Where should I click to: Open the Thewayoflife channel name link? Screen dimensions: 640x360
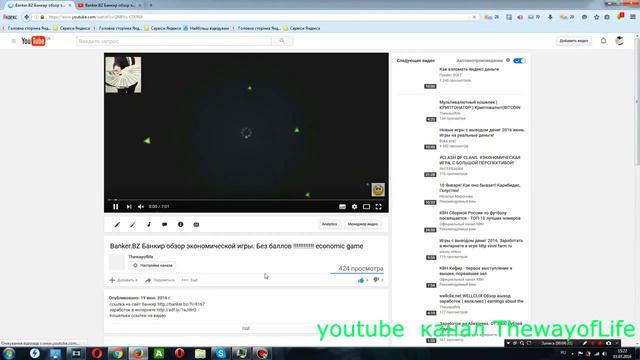[x=141, y=257]
